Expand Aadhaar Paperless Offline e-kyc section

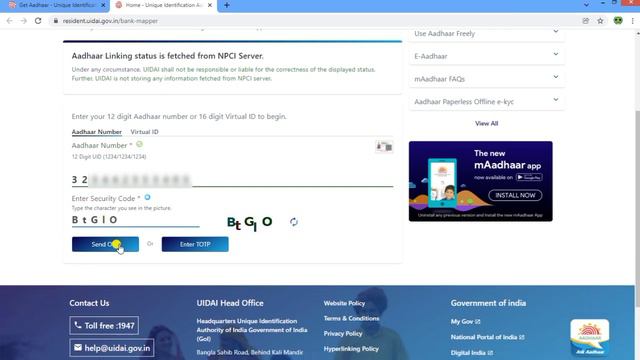487,102
